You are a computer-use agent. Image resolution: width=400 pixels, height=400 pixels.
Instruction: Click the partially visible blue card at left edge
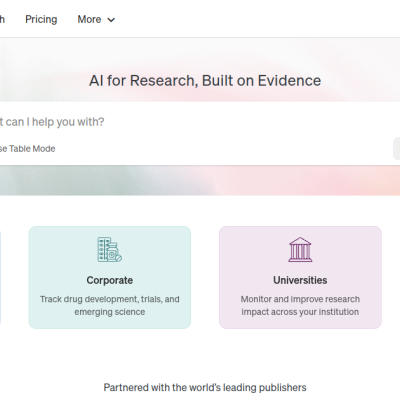(x=0, y=277)
